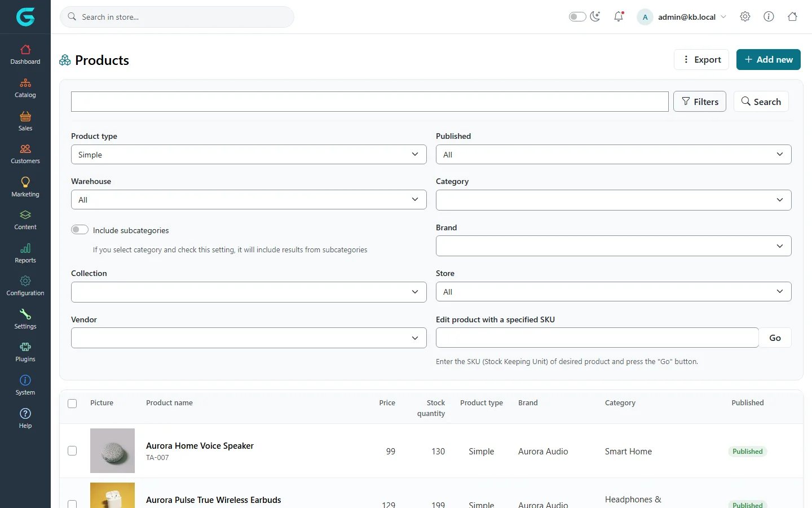Image resolution: width=812 pixels, height=508 pixels.
Task: Toggle dark mode switch
Action: (x=577, y=17)
